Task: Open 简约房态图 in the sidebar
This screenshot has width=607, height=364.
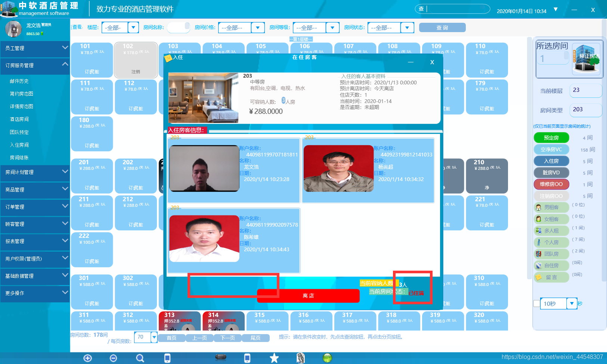Action: coord(22,94)
